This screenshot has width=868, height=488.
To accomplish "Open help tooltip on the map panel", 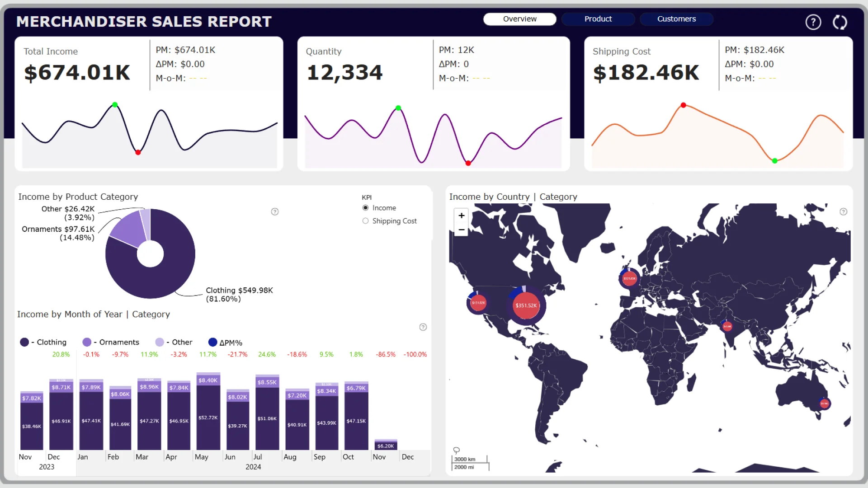I will (843, 211).
